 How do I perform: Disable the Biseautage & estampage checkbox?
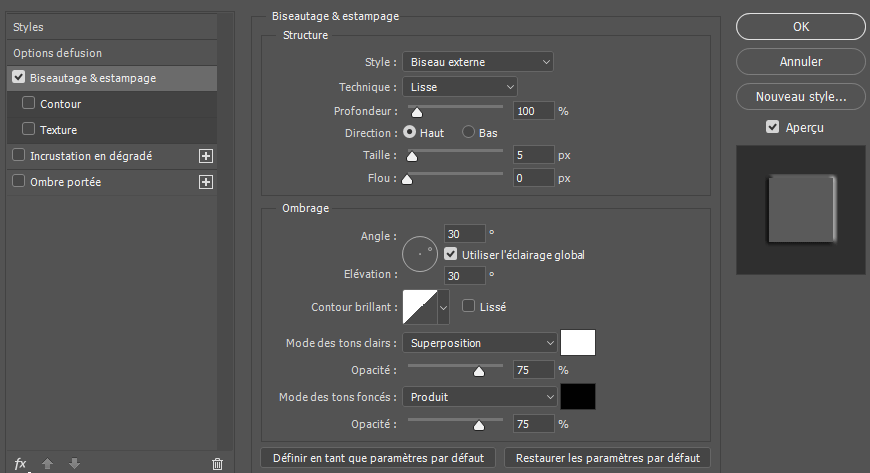[19, 78]
